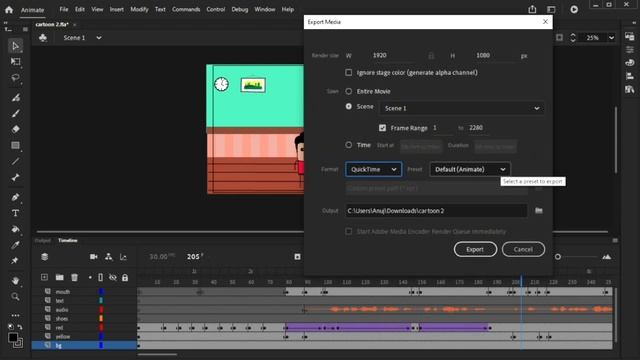Select the Bone tool
Screen dimensions: 640x360
pos(15,178)
